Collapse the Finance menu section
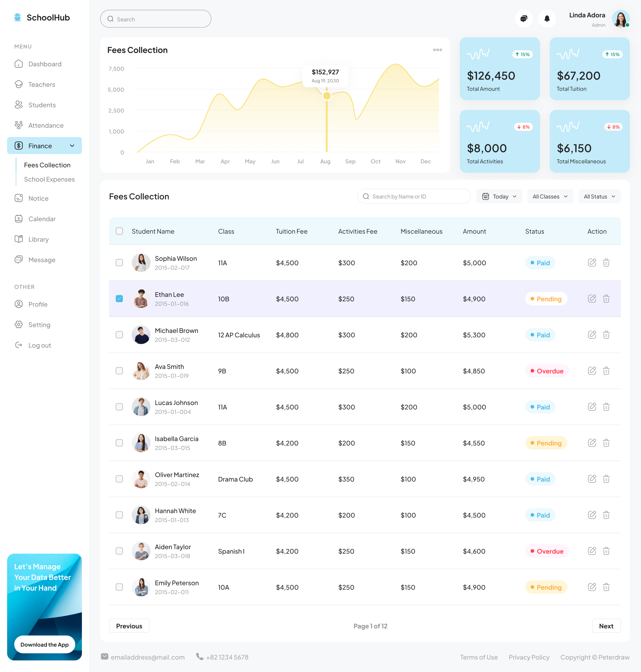The height and width of the screenshot is (672, 641). [x=72, y=146]
